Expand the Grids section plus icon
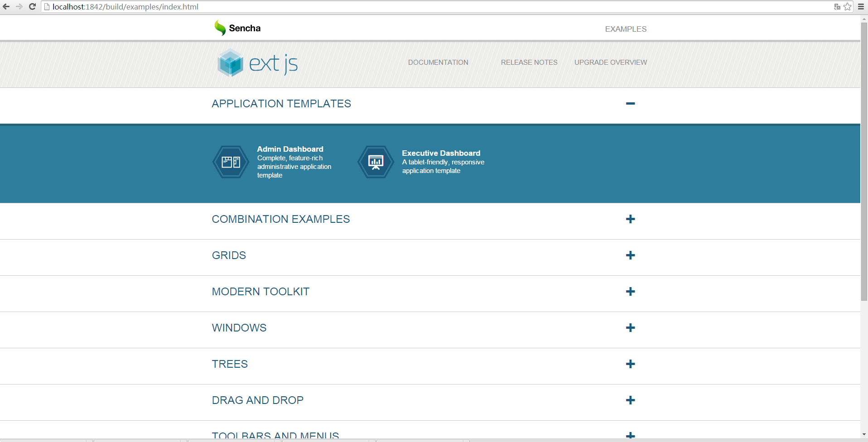The height and width of the screenshot is (442, 868). (x=630, y=255)
